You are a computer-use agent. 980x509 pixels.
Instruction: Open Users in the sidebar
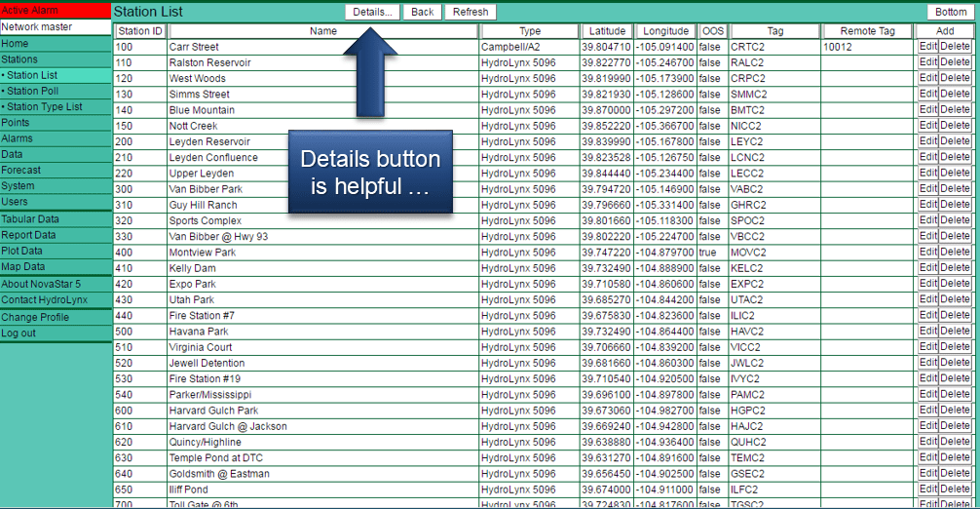(56, 202)
